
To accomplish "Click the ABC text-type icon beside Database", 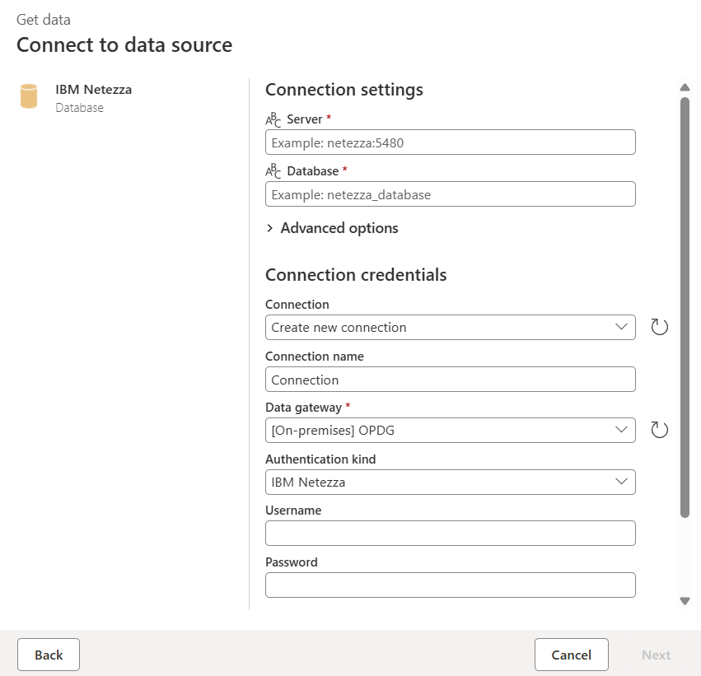I will tap(273, 172).
